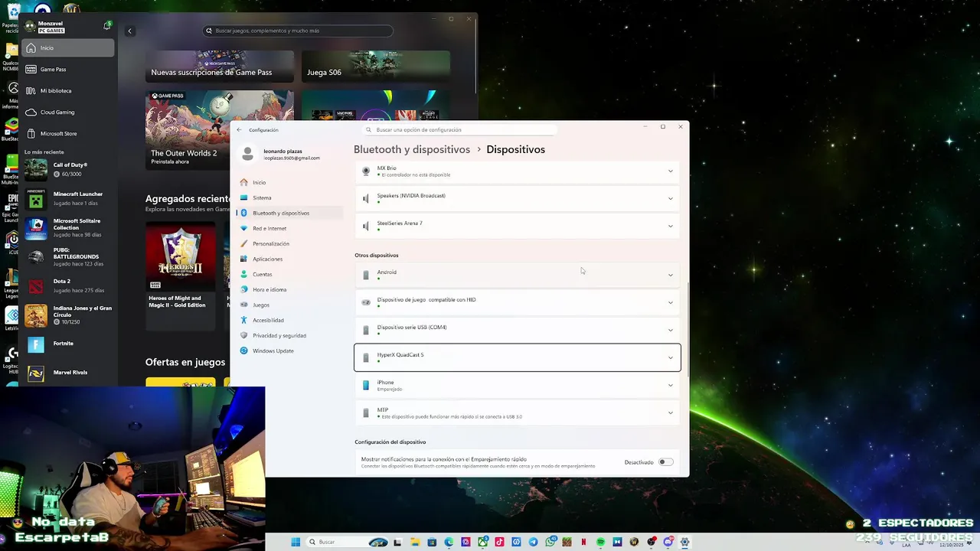
Task: Open the Monzavel Xbox profile
Action: click(46, 27)
